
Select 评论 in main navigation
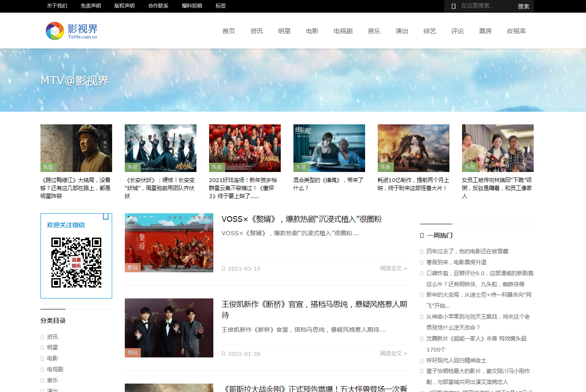coord(458,31)
